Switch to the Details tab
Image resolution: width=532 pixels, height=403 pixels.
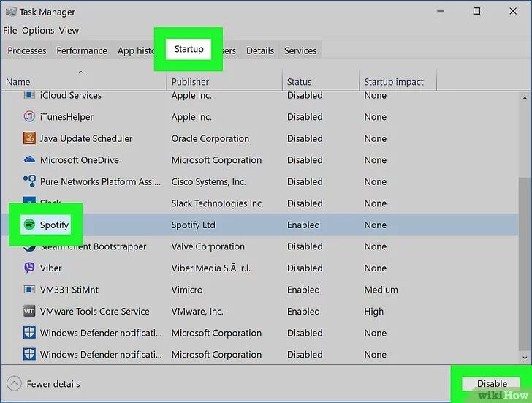(260, 50)
